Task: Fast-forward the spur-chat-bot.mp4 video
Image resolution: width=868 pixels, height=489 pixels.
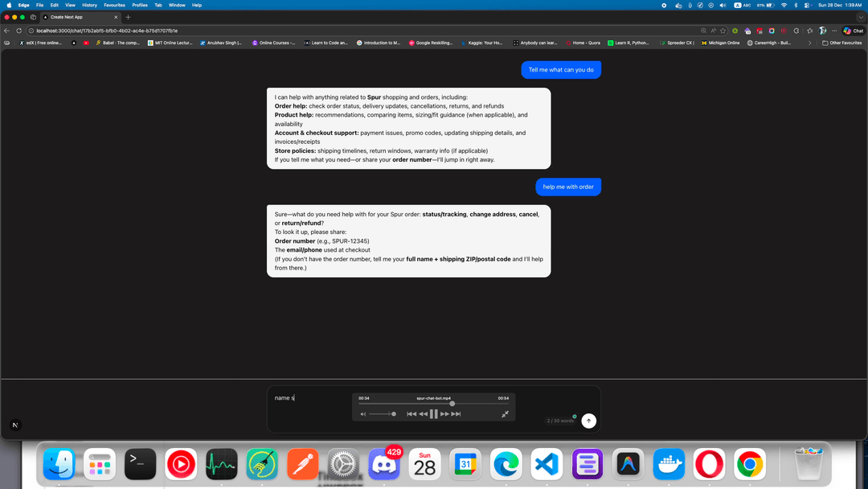Action: [445, 413]
